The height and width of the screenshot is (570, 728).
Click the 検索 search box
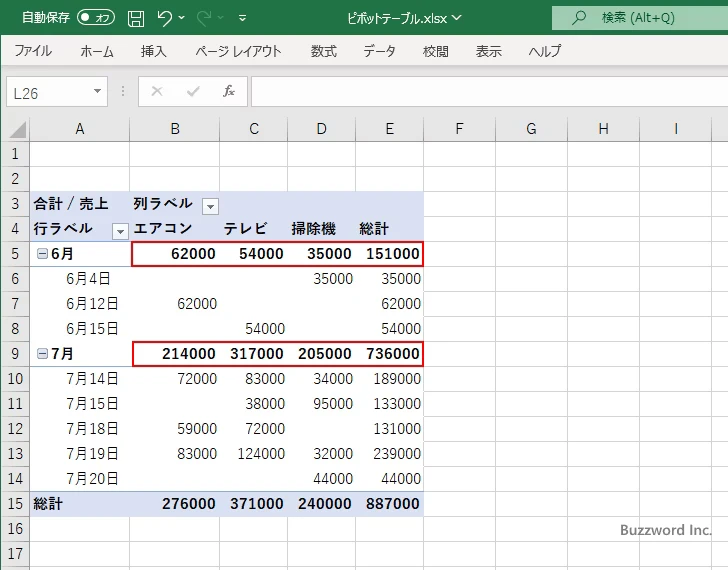point(640,18)
